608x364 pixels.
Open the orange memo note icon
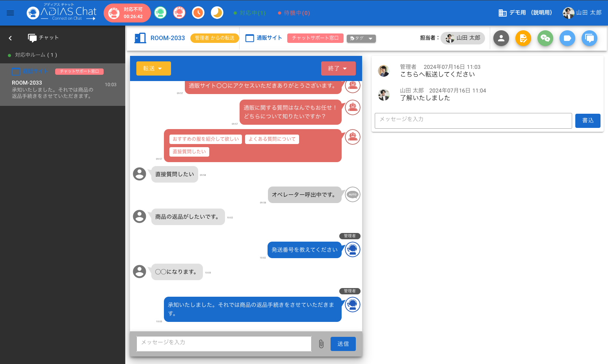point(523,38)
